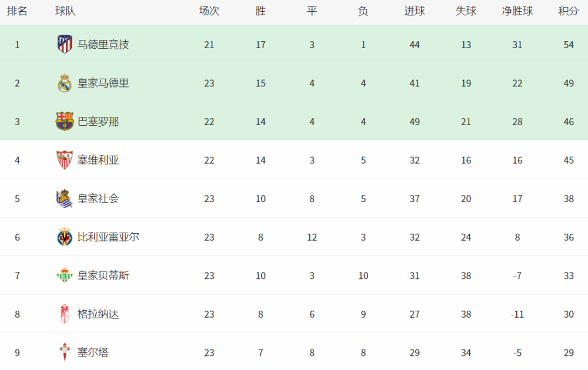The height and width of the screenshot is (370, 588).
Task: Click the Real Madrid club crest
Action: [65, 83]
